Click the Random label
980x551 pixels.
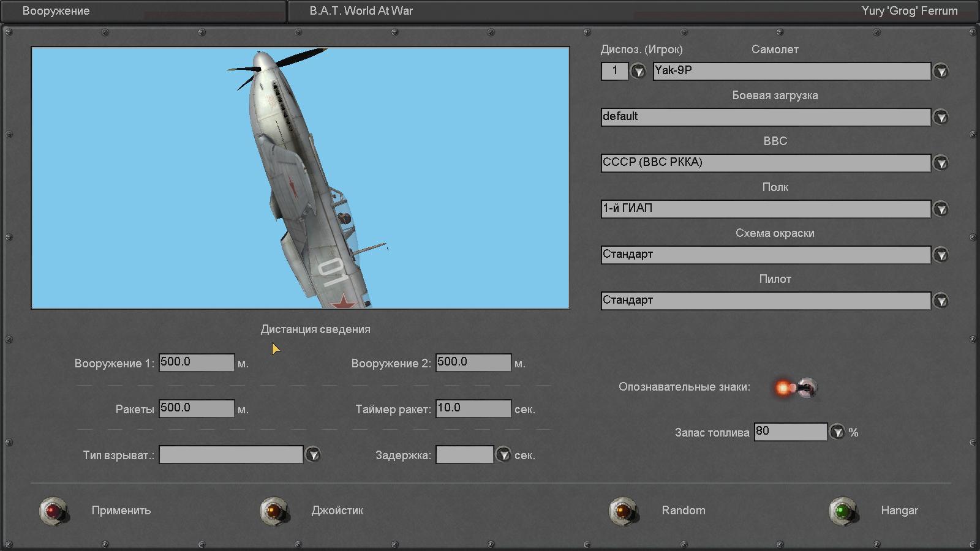coord(684,511)
